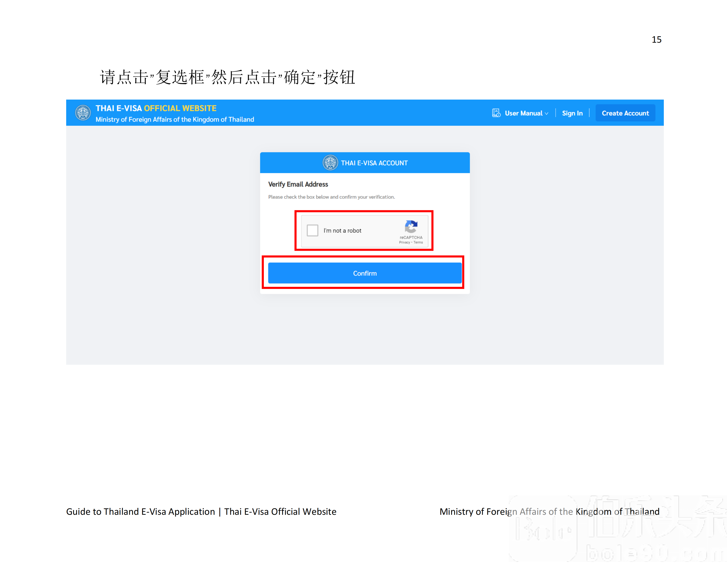Open the reCAPTCHA Privacy link
The width and height of the screenshot is (728, 563).
[405, 242]
